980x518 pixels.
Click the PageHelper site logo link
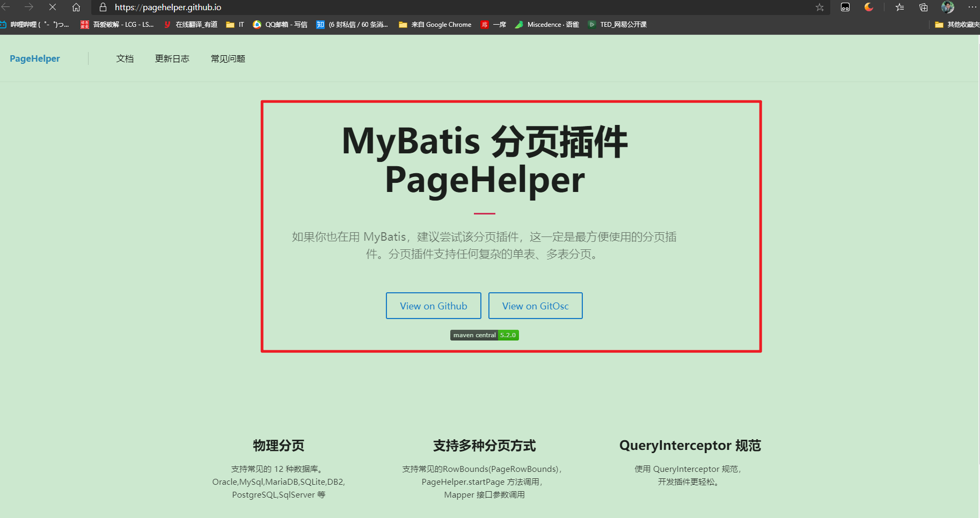35,58
